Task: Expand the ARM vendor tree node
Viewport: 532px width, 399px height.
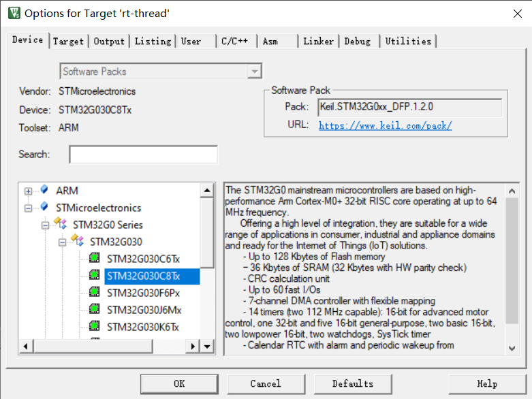Action: pos(29,191)
